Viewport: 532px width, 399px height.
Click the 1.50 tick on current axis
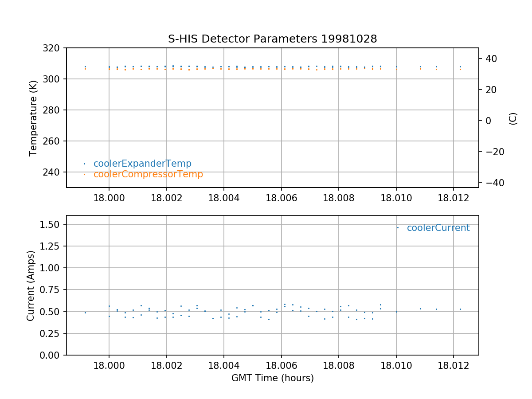click(x=52, y=224)
